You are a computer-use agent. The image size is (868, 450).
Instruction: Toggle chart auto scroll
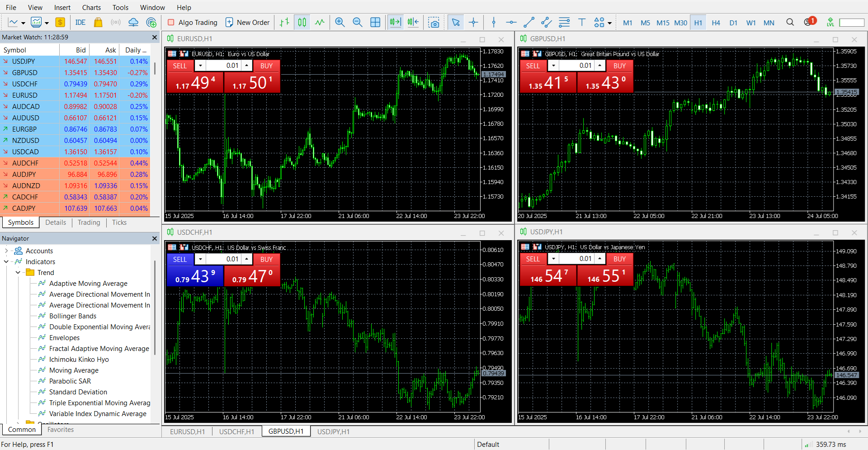[x=395, y=22]
